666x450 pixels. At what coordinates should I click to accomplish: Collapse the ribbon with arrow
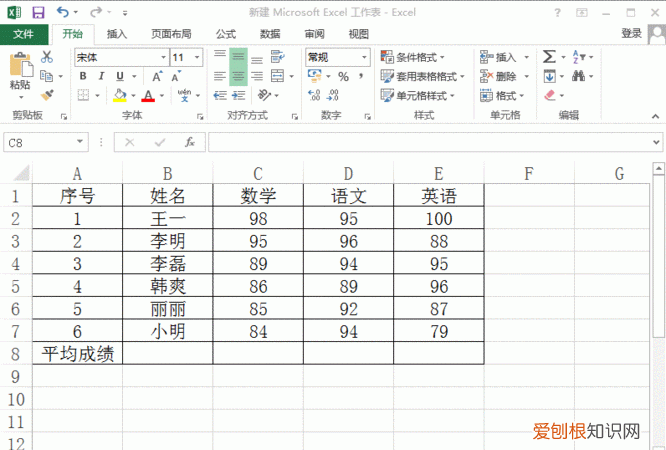click(x=655, y=116)
